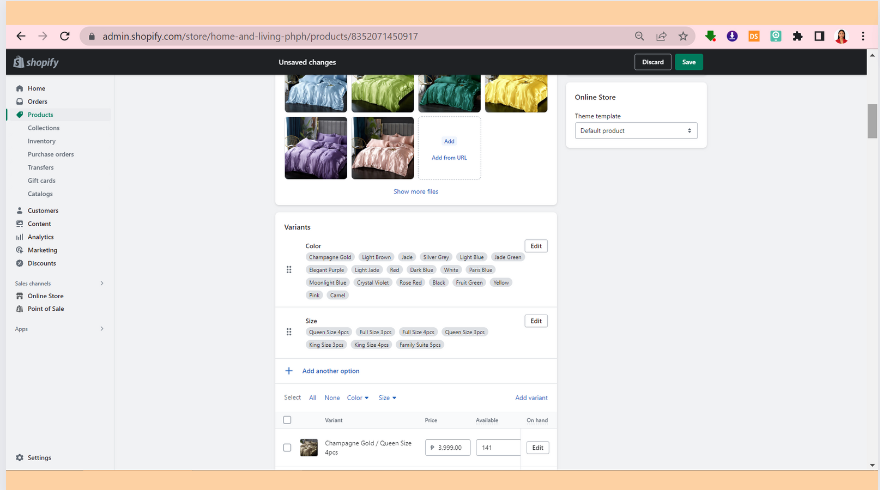The width and height of the screenshot is (880, 490).
Task: Expand the Apps section
Action: pyautogui.click(x=102, y=329)
